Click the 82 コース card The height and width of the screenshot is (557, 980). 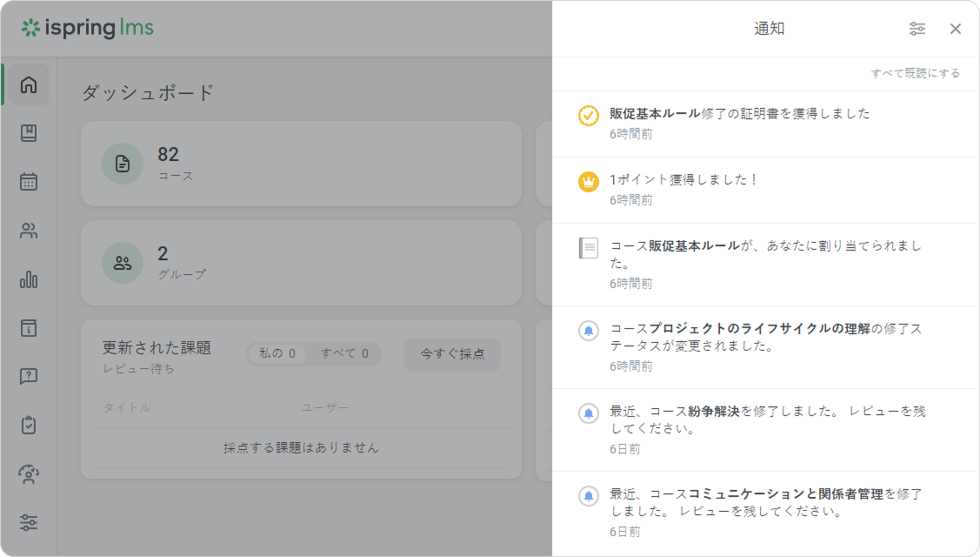pyautogui.click(x=301, y=164)
